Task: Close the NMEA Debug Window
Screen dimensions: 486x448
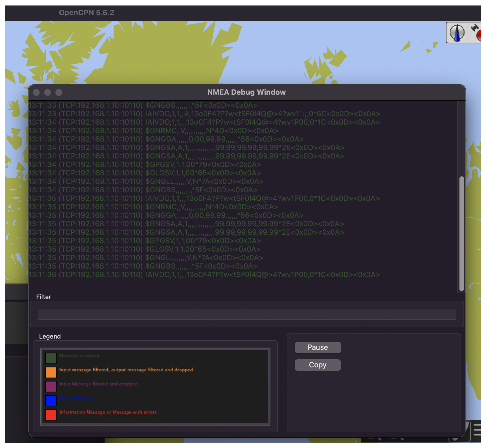Action: click(x=36, y=92)
